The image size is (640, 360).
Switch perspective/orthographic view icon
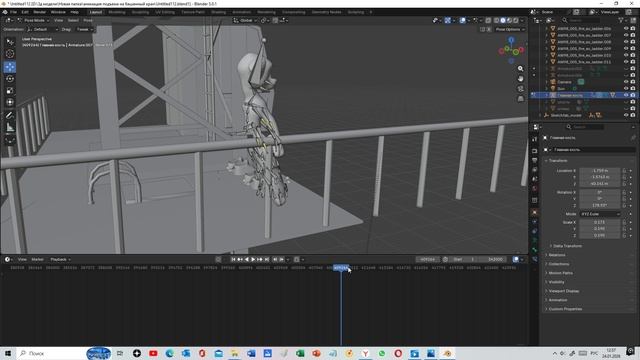pyautogui.click(x=520, y=99)
